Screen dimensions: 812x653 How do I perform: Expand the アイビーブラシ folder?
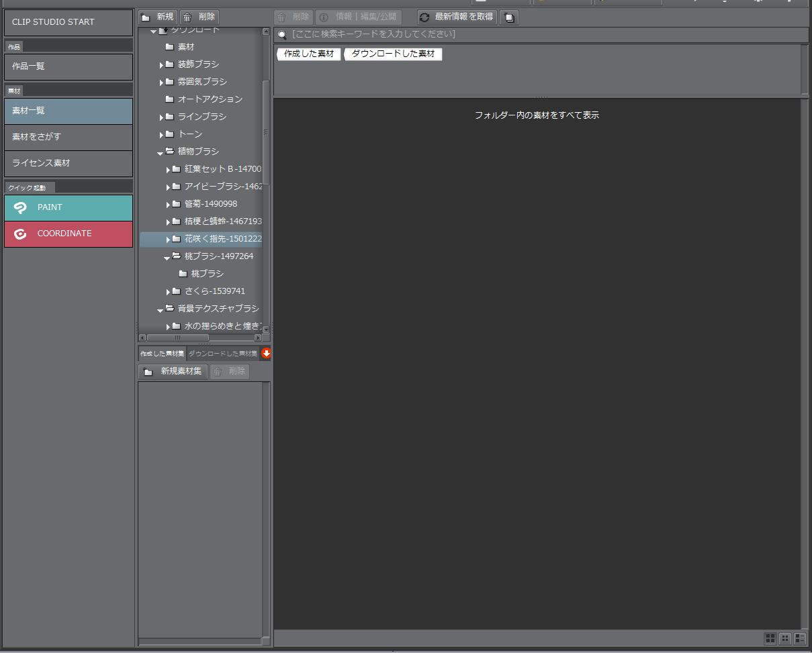tap(169, 187)
